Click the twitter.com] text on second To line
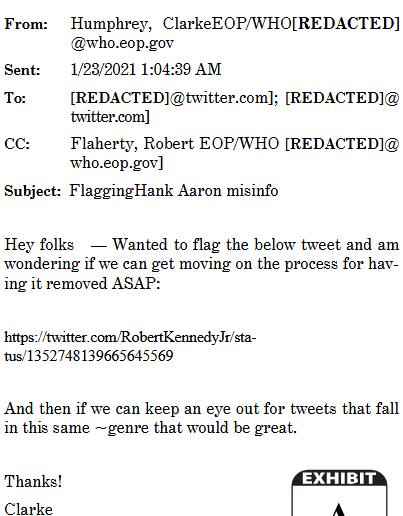Image resolution: width=403 pixels, height=516 pixels. (110, 117)
